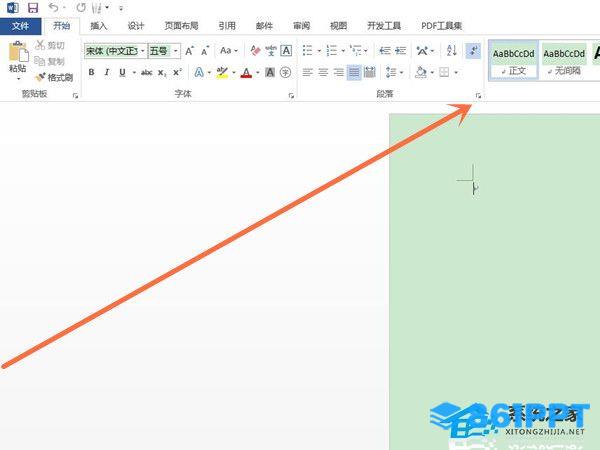
Task: Click the enclosed character 字 icon
Action: (285, 72)
